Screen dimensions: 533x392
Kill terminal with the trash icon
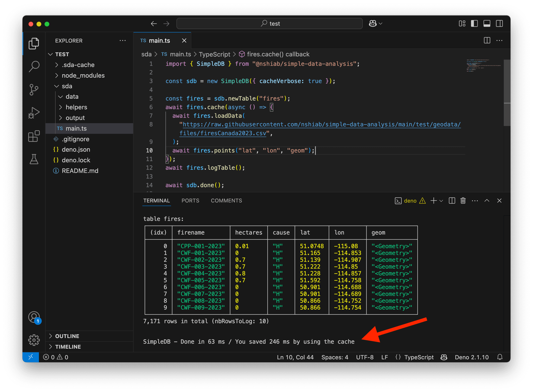coord(463,201)
